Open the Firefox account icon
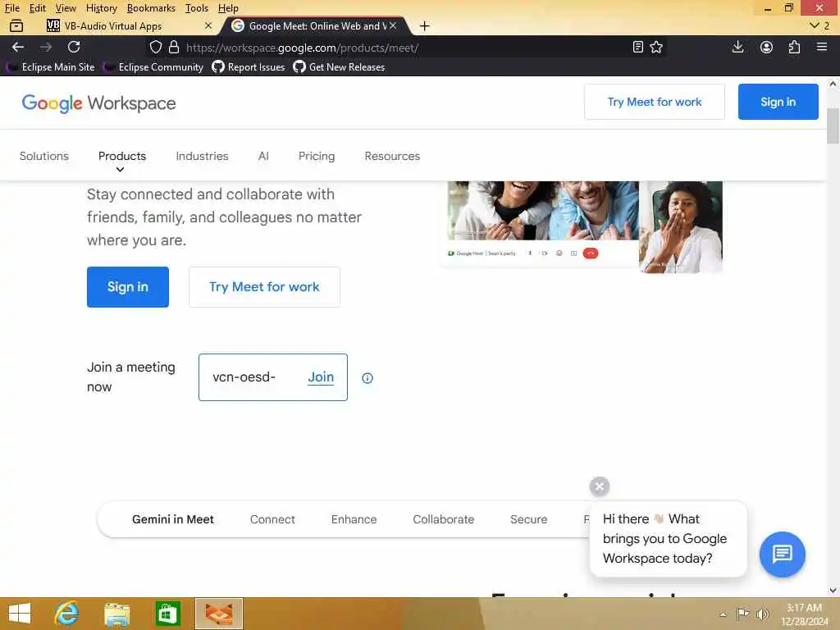This screenshot has width=840, height=630. 766,47
